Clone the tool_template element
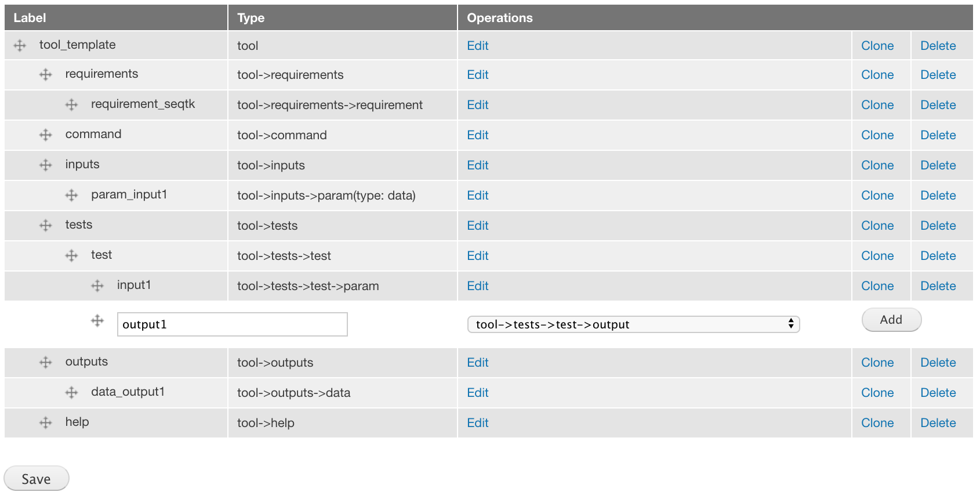The height and width of the screenshot is (499, 980). [x=877, y=46]
